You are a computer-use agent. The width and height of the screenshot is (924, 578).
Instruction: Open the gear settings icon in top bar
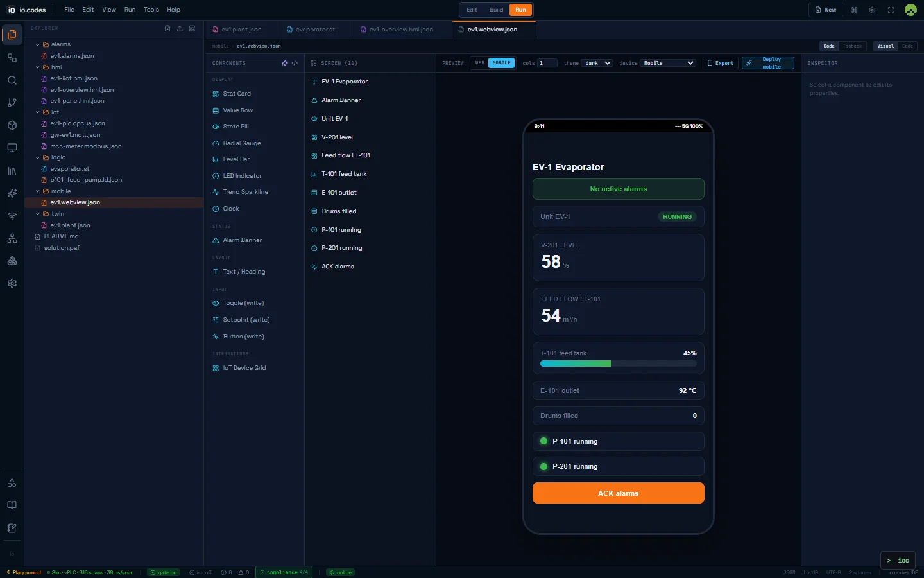pyautogui.click(x=872, y=10)
